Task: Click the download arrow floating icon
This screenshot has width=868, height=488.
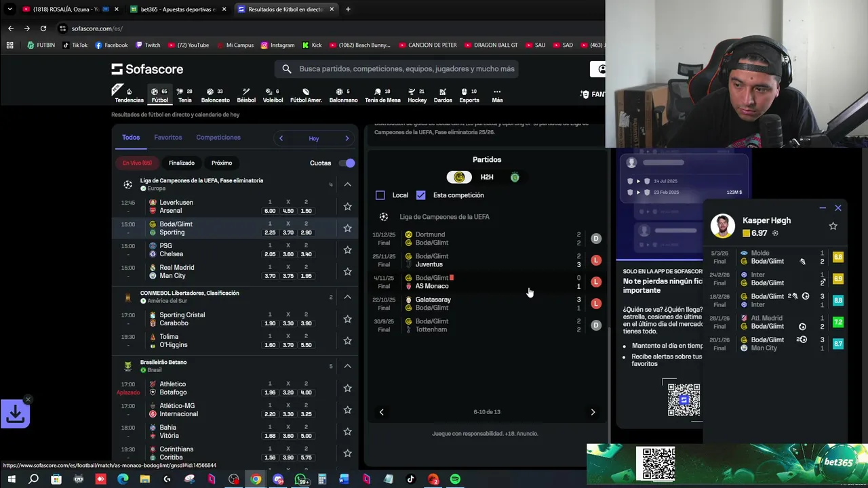Action: click(15, 413)
